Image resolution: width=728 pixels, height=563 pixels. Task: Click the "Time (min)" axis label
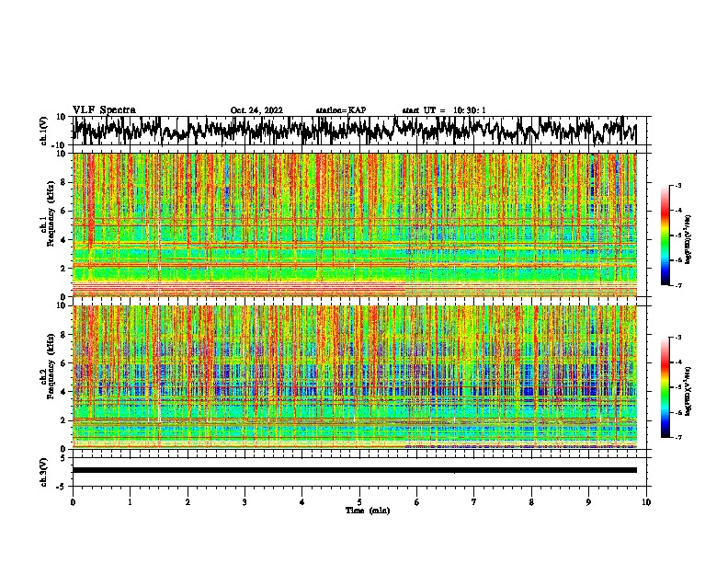click(368, 511)
